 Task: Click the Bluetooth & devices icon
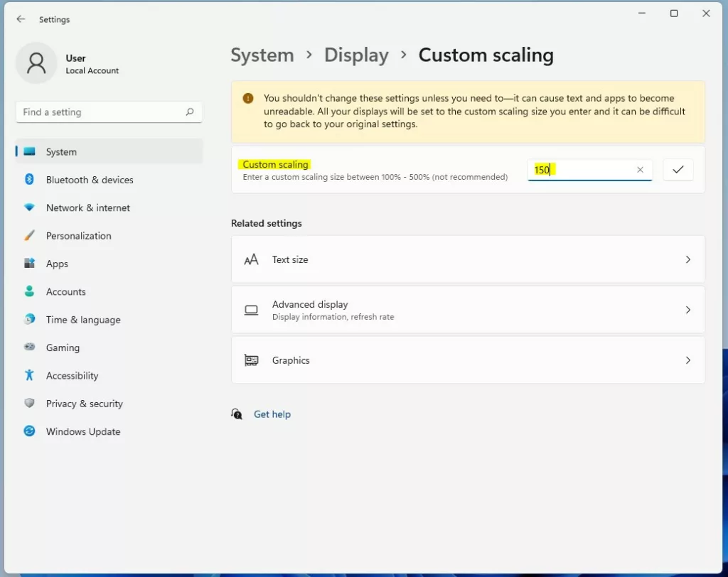click(x=29, y=180)
